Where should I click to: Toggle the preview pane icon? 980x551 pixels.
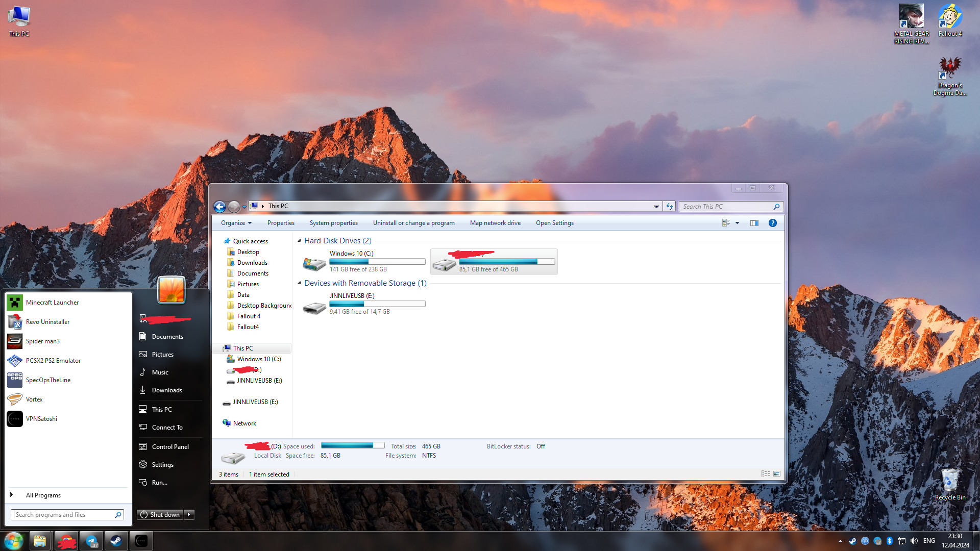pos(754,223)
